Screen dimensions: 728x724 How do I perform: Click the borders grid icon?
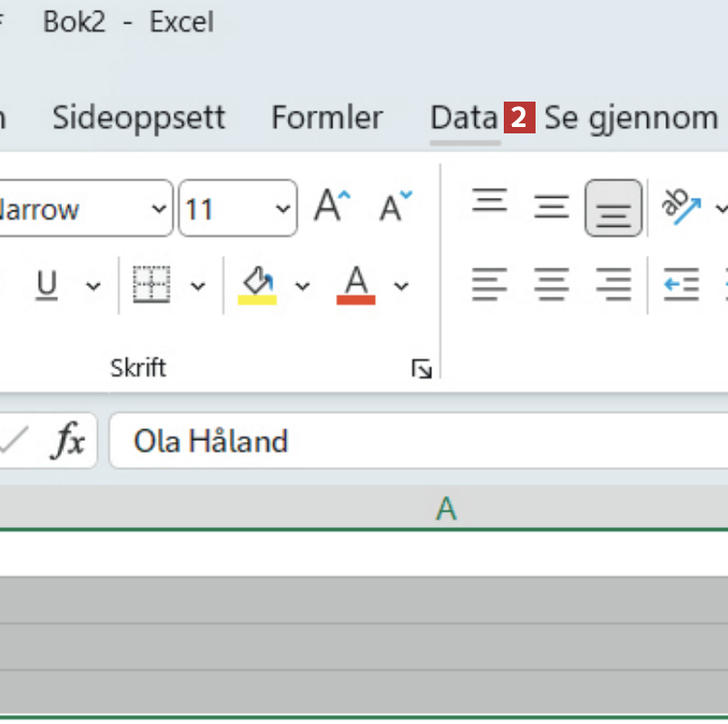152,285
